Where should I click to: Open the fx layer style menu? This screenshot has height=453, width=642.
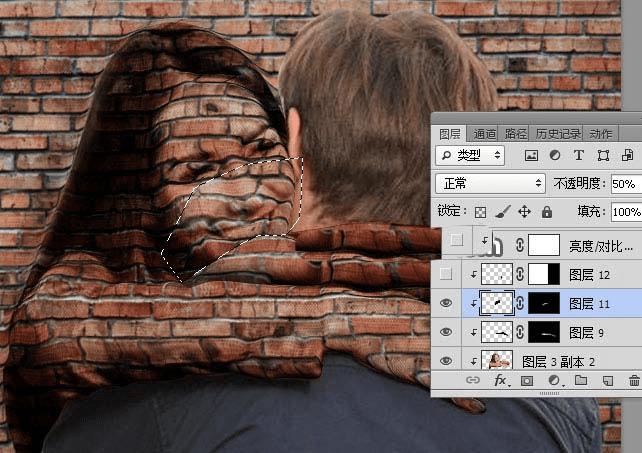coord(500,381)
